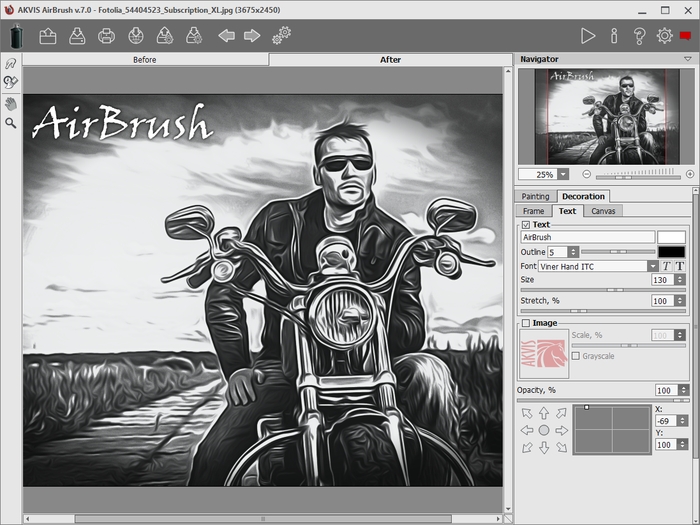
Task: Move text to top-right with arrow
Action: click(x=561, y=413)
